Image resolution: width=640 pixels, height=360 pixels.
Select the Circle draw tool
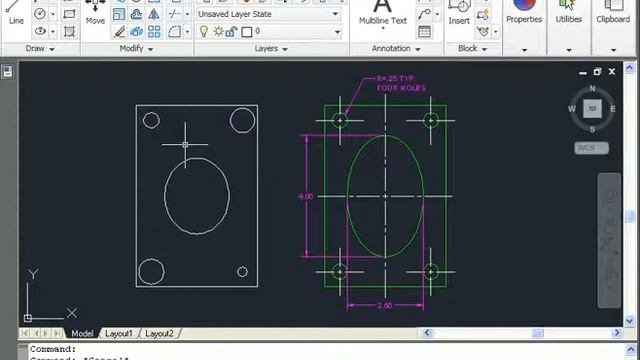tap(40, 14)
